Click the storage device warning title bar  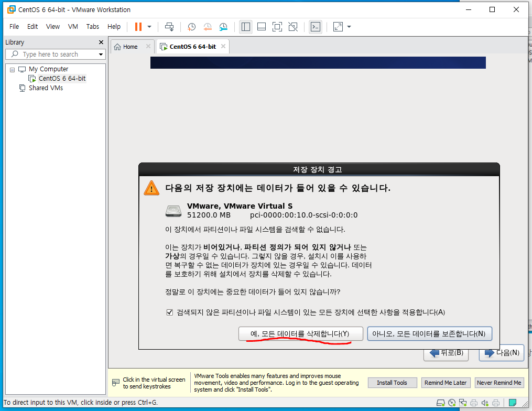click(x=319, y=169)
